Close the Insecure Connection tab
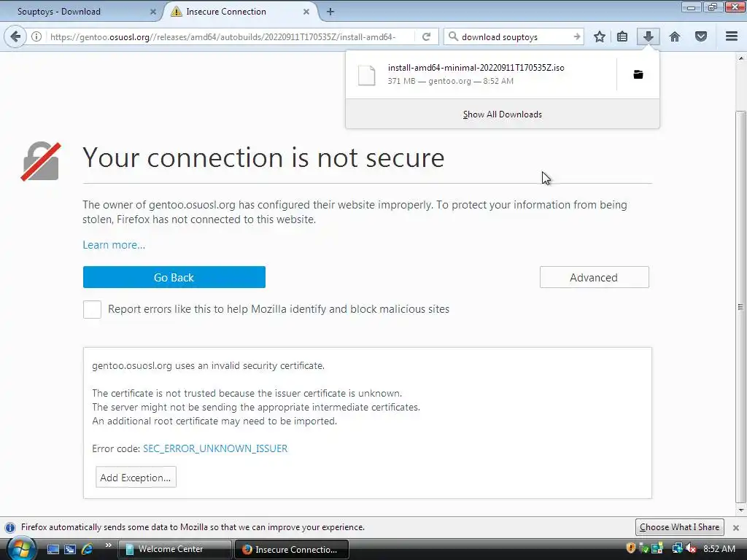The image size is (747, 560). (306, 12)
